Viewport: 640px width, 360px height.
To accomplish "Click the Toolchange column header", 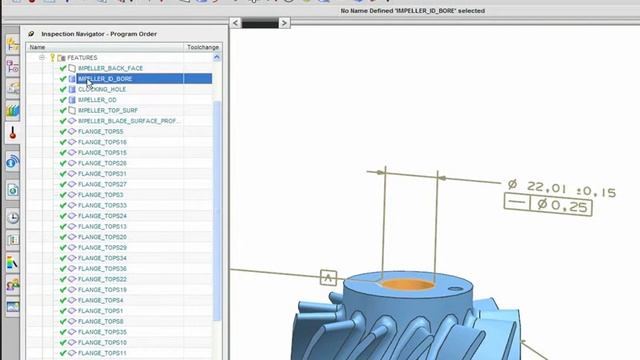I will [203, 47].
